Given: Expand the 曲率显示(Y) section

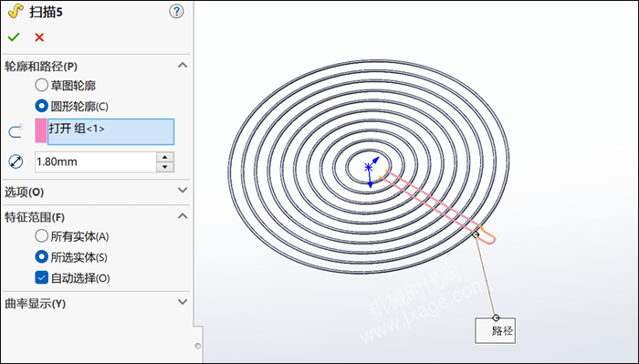Looking at the screenshot, I should [183, 302].
